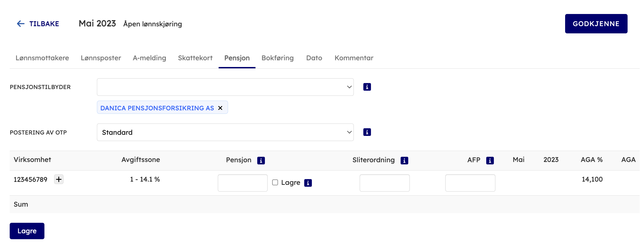
Task: Focus the Pensjon amount input field
Action: coord(243,183)
